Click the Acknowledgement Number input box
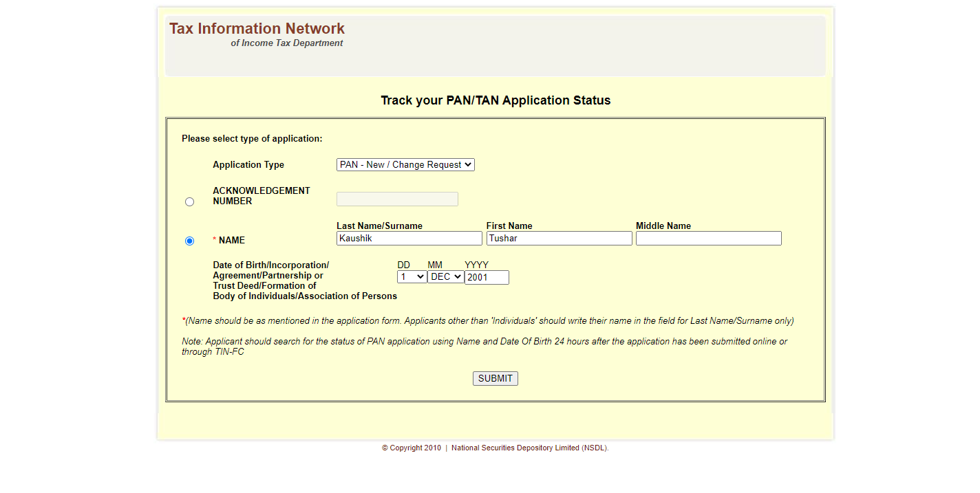980x493 pixels. [x=397, y=199]
